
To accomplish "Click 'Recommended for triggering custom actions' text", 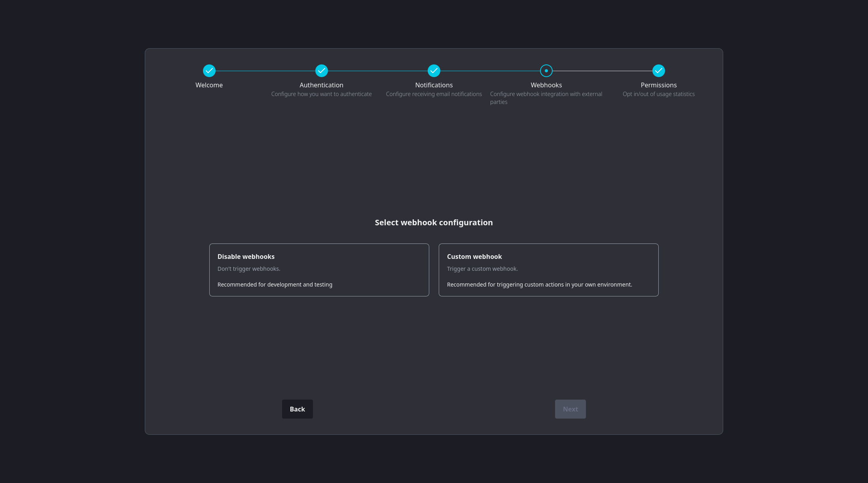I will pyautogui.click(x=539, y=285).
